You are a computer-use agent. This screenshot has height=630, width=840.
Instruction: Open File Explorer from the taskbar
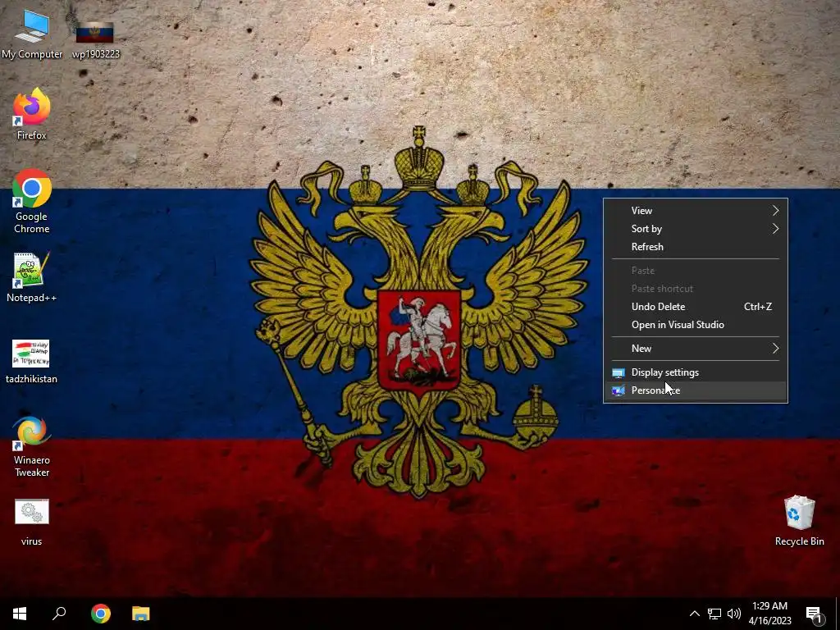coord(141,614)
